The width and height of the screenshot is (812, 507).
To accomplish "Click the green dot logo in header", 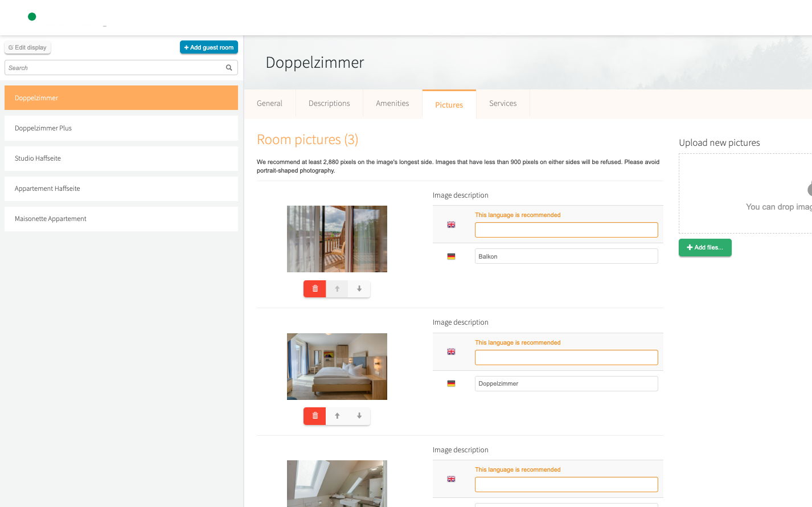I will click(x=32, y=17).
